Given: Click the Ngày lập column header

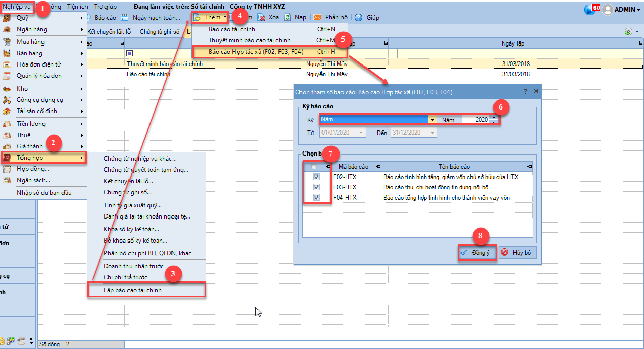Looking at the screenshot, I should [512, 44].
